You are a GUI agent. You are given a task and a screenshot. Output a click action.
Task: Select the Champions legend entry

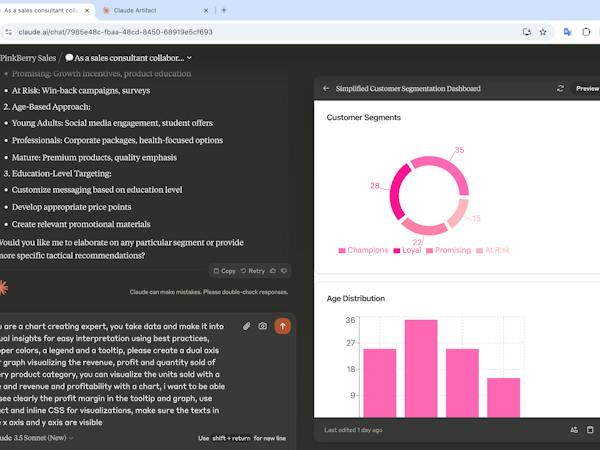point(363,250)
